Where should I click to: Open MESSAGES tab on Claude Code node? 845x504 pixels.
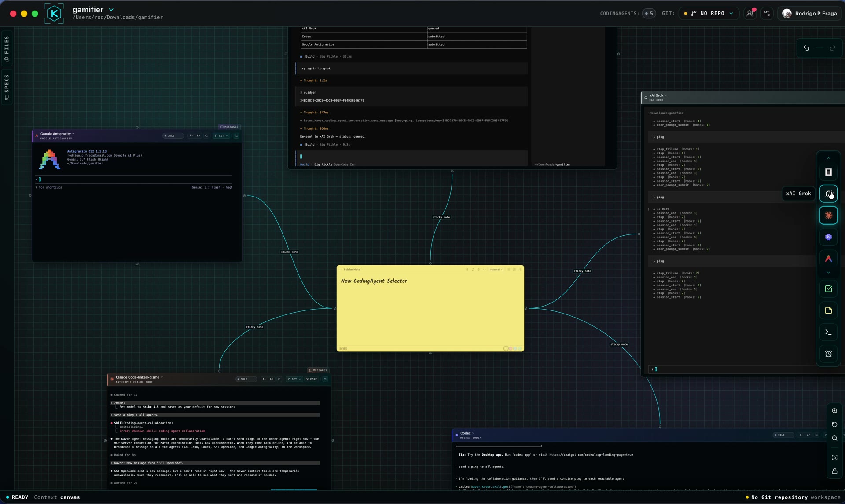pos(318,370)
